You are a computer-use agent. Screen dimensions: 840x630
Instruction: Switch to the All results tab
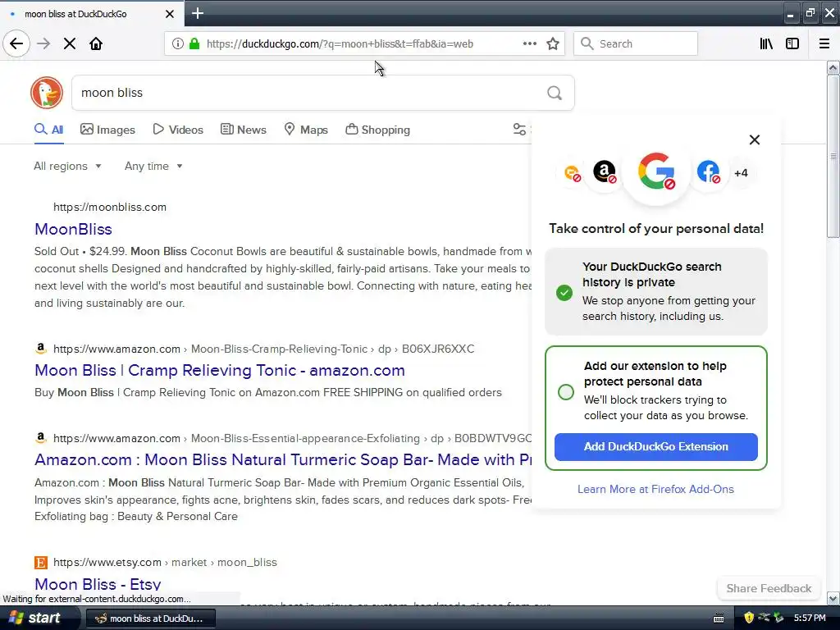click(x=48, y=130)
